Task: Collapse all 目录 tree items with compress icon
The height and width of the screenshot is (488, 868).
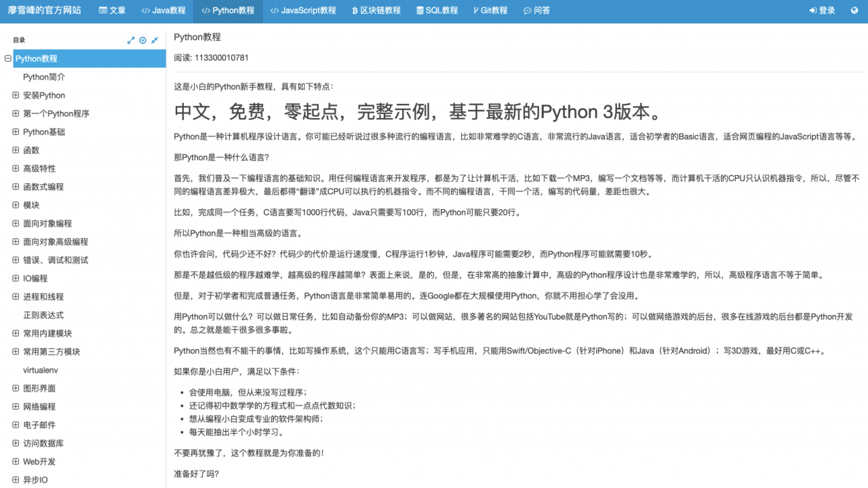Action: [154, 41]
